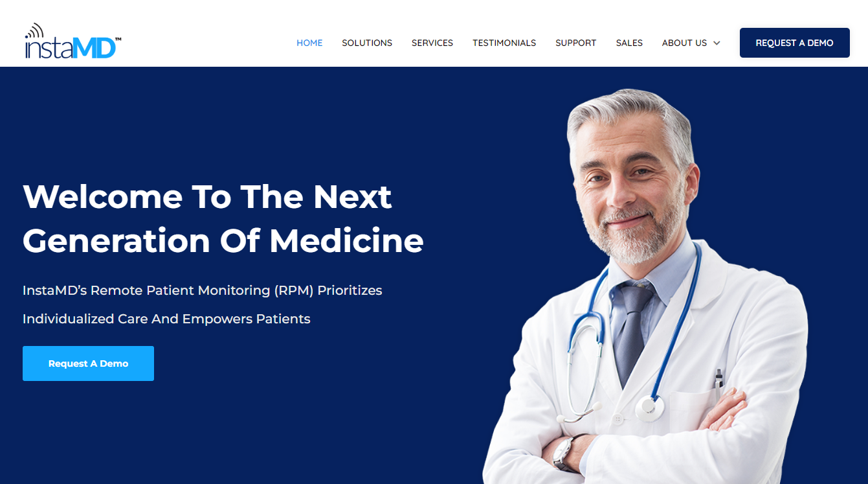Click the navy REQUEST A DEMO header button
This screenshot has height=484, width=868.
point(795,43)
